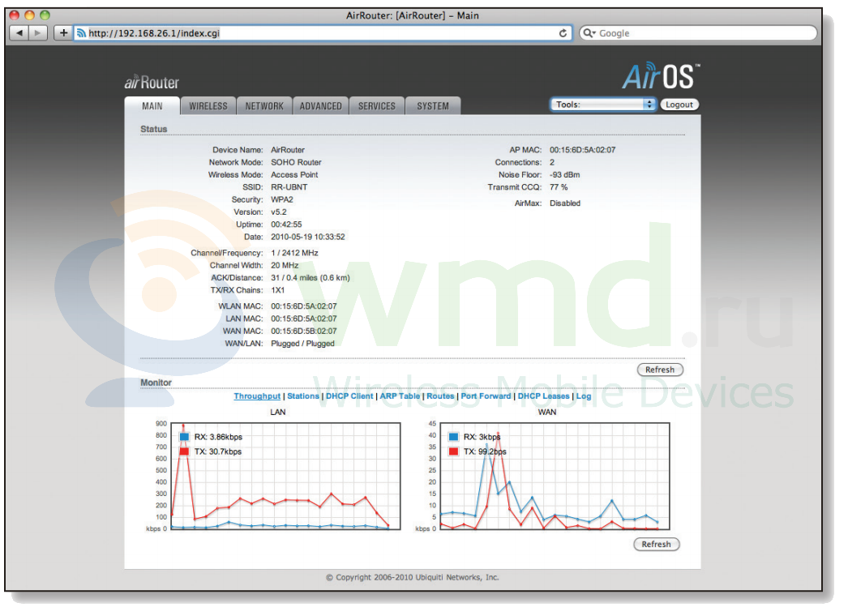
Task: Reload page with the circular arrow icon
Action: (563, 33)
